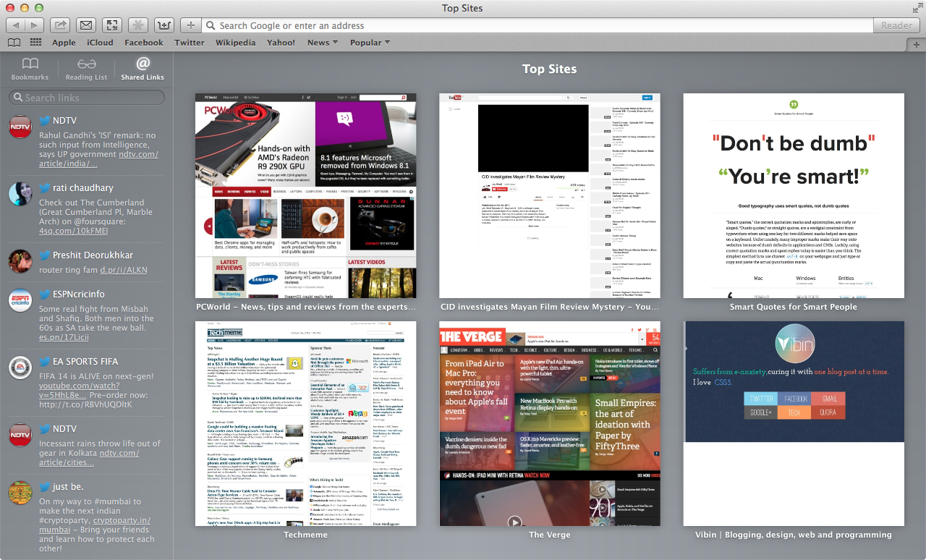Click the asterisk toolbar button
Viewport: 926px width, 560px height.
tap(138, 25)
